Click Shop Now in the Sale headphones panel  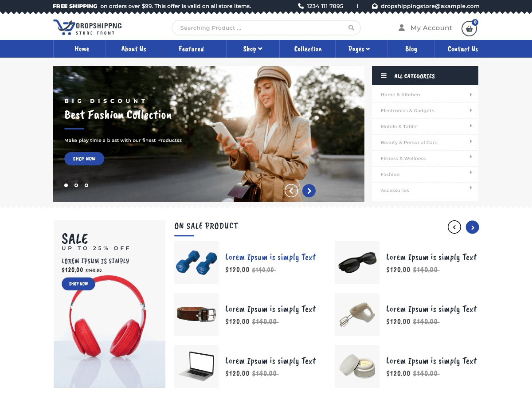(x=78, y=284)
